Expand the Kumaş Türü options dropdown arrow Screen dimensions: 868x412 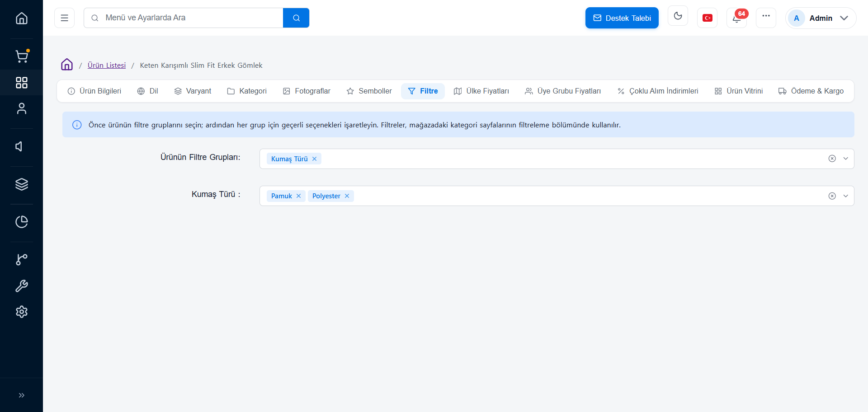click(x=845, y=196)
